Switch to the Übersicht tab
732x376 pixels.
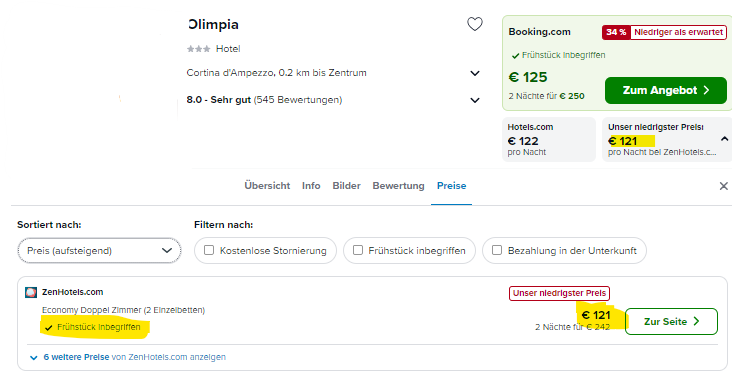click(267, 186)
